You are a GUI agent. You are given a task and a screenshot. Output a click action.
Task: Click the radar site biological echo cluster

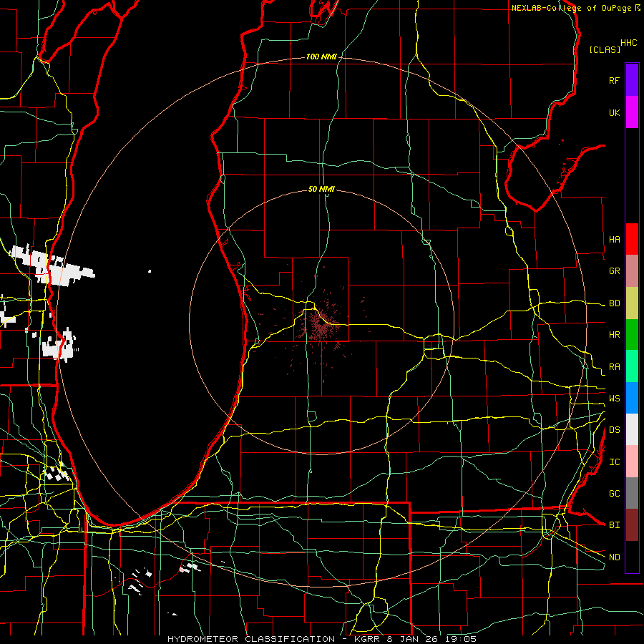point(321,324)
